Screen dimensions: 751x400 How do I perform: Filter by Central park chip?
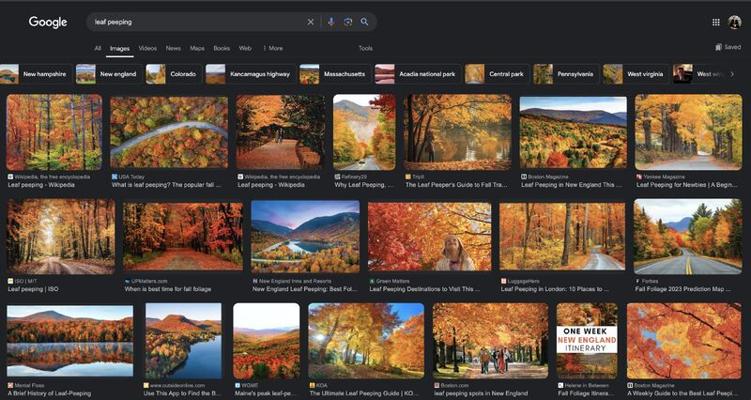click(497, 74)
